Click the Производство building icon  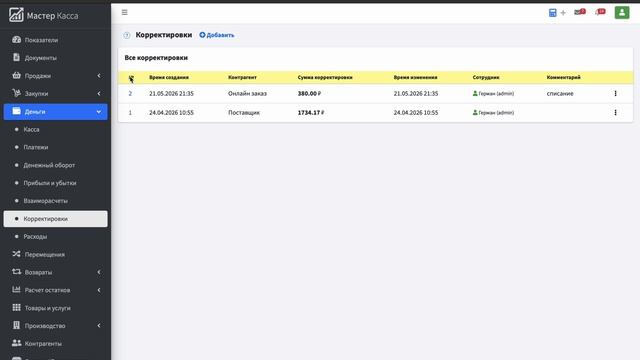point(16,325)
